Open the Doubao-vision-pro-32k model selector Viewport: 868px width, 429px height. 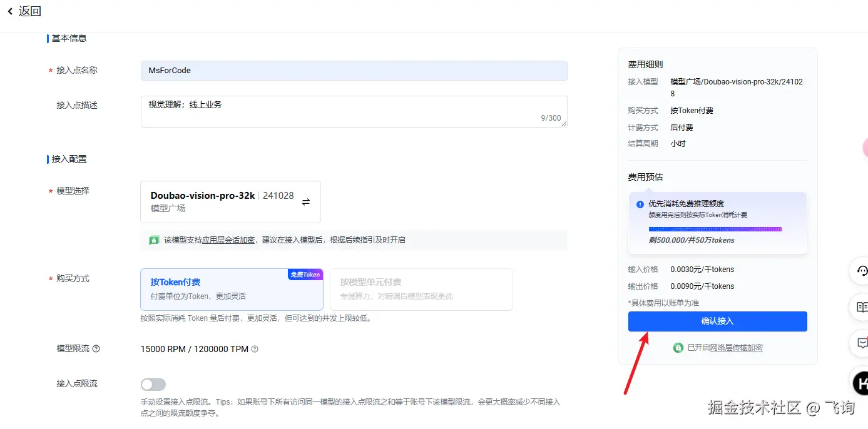point(230,202)
